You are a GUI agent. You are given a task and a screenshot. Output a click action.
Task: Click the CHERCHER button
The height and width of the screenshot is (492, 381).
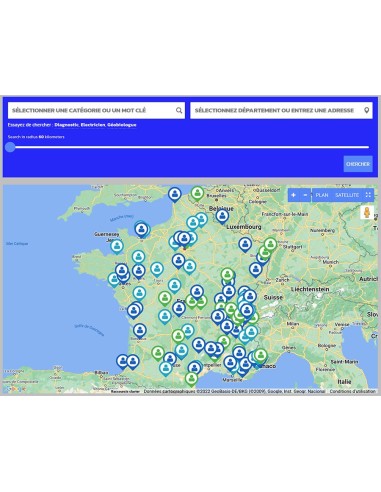pos(358,164)
